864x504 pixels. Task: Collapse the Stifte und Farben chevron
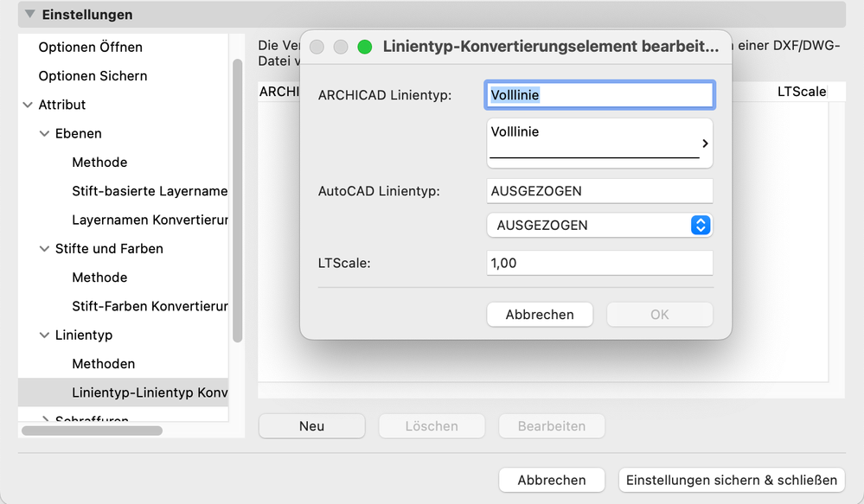point(45,249)
